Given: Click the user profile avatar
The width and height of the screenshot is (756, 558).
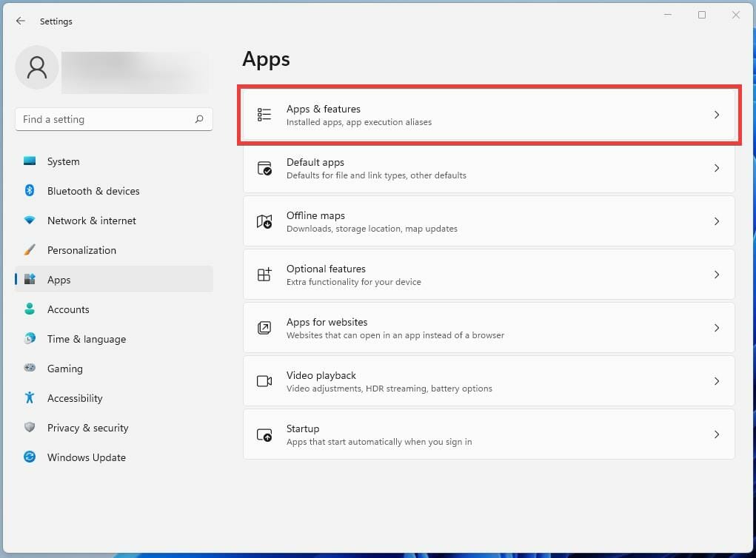Looking at the screenshot, I should (x=37, y=67).
